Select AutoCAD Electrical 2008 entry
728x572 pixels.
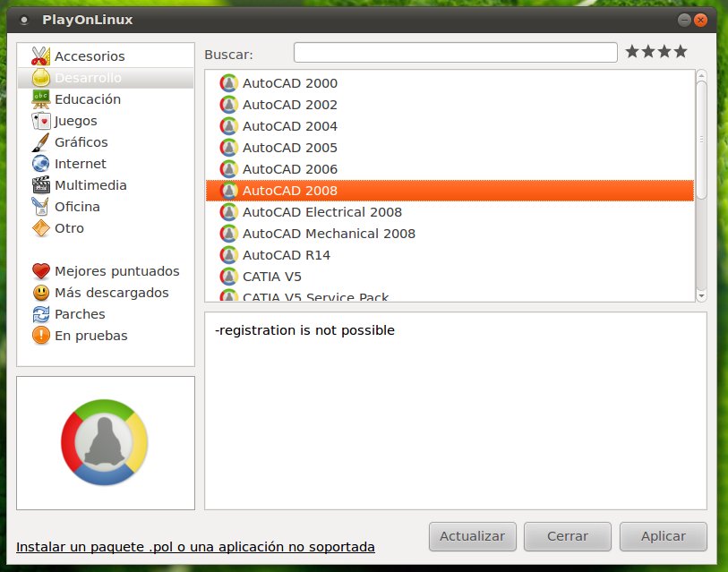450,212
